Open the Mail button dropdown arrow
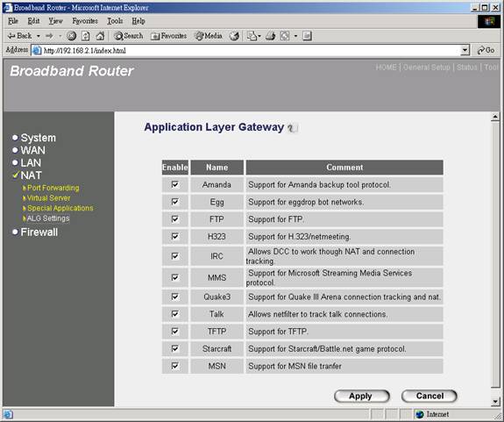Image resolution: width=504 pixels, height=422 pixels. click(x=259, y=36)
